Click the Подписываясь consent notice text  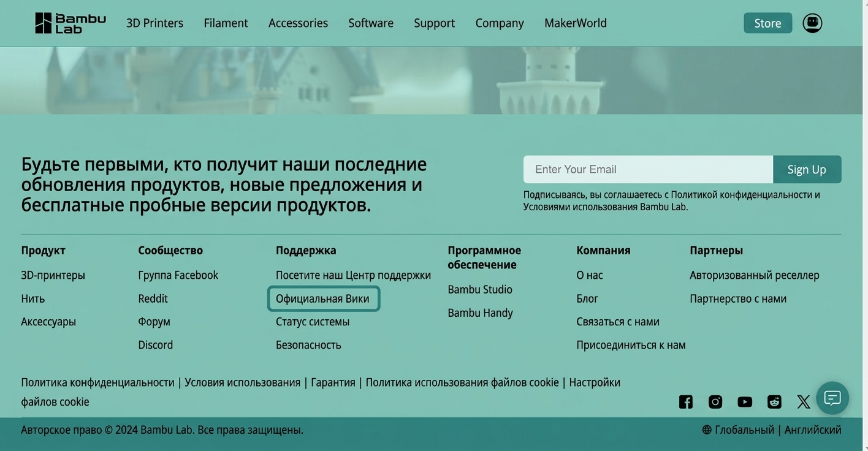[x=671, y=200]
